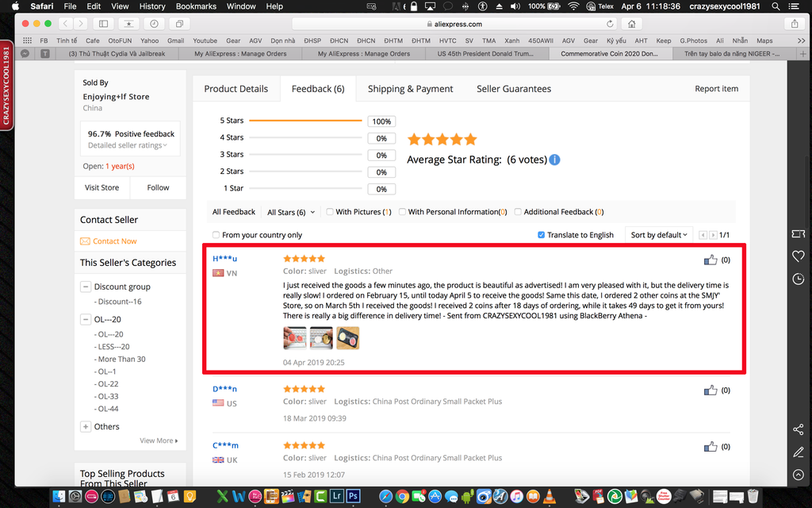Reload the AliExpress page
Screen dimensions: 812x508
point(610,24)
